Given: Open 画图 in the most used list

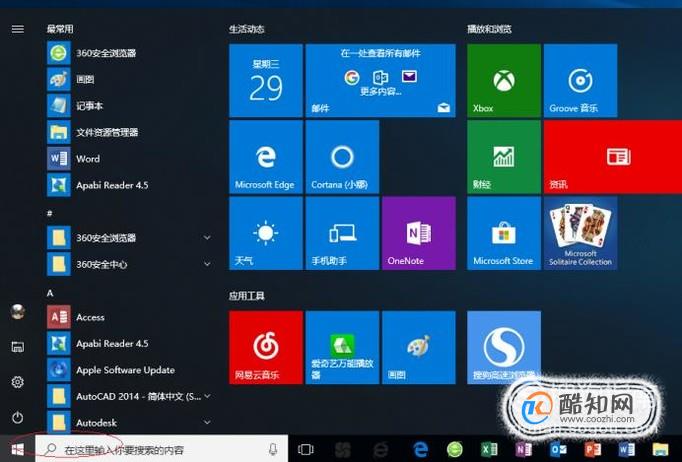Looking at the screenshot, I should pyautogui.click(x=130, y=80).
